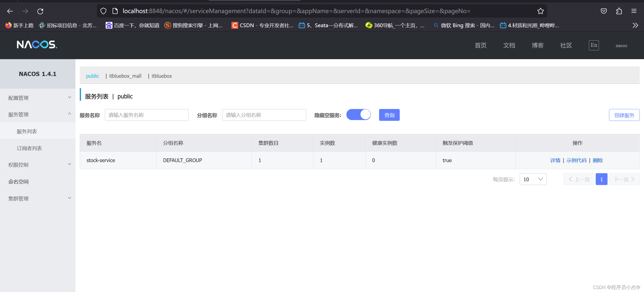
Task: Click the NACOS logo
Action: click(37, 45)
